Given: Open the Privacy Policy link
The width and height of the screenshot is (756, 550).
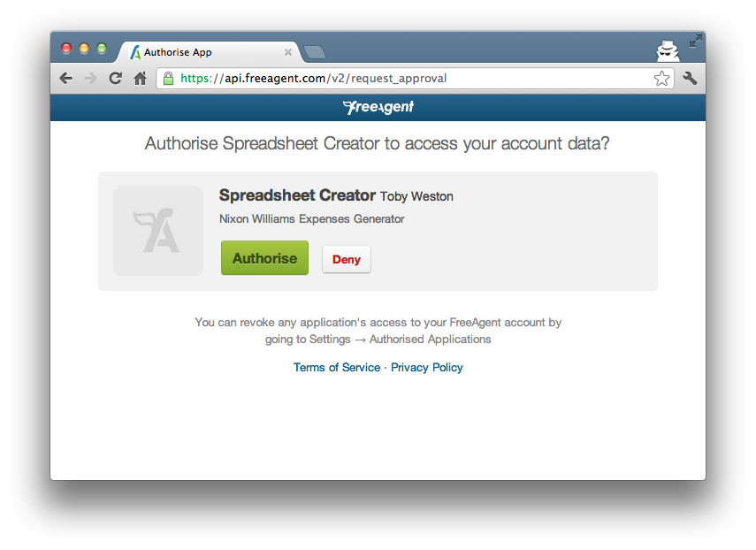Looking at the screenshot, I should click(427, 367).
